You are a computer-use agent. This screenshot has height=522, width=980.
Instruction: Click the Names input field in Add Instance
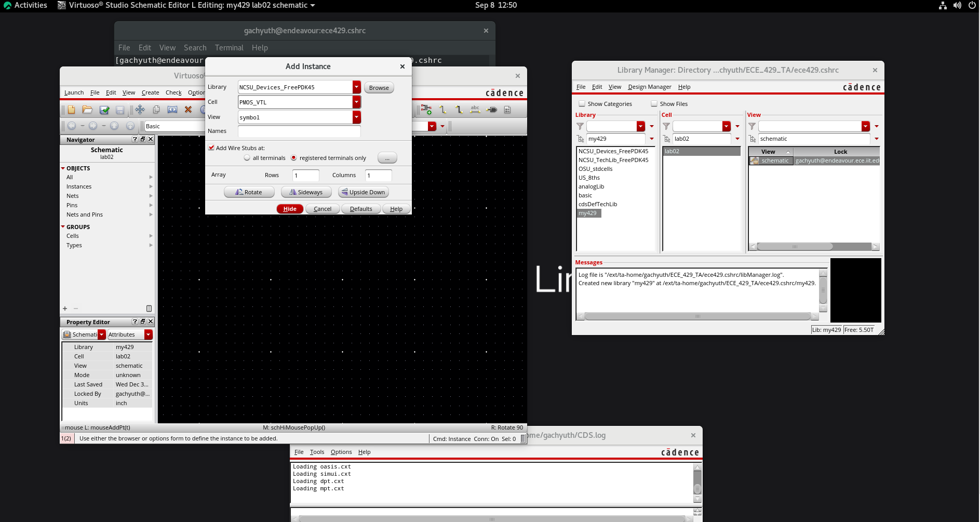coord(299,131)
